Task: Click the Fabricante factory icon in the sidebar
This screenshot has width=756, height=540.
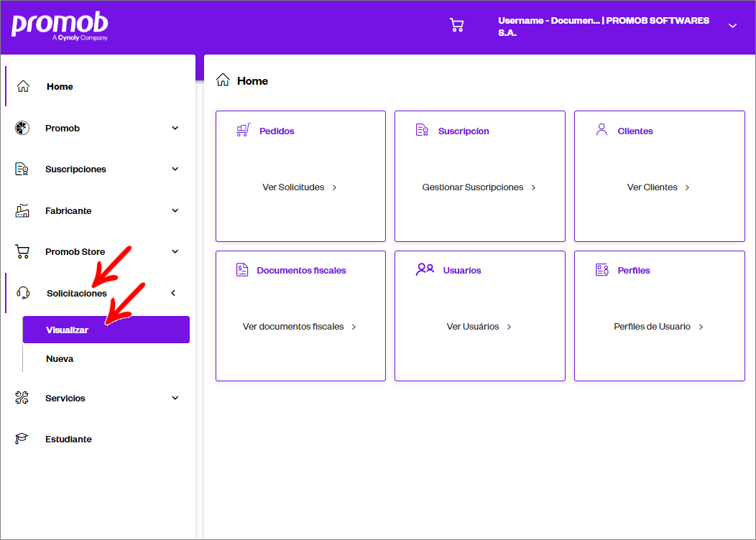Action: click(22, 210)
